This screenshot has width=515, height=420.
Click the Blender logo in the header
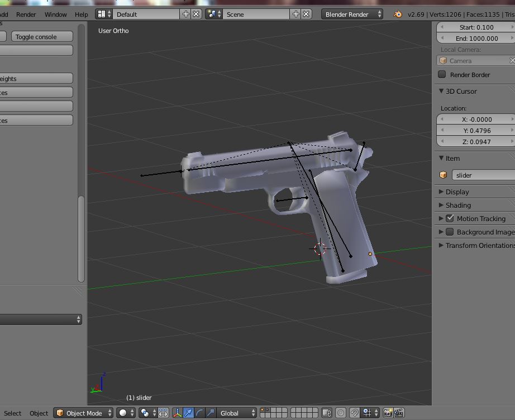click(397, 15)
